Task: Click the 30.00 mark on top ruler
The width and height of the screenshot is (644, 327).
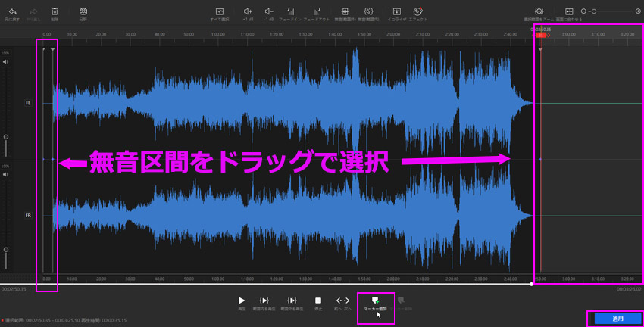Action: coord(130,35)
